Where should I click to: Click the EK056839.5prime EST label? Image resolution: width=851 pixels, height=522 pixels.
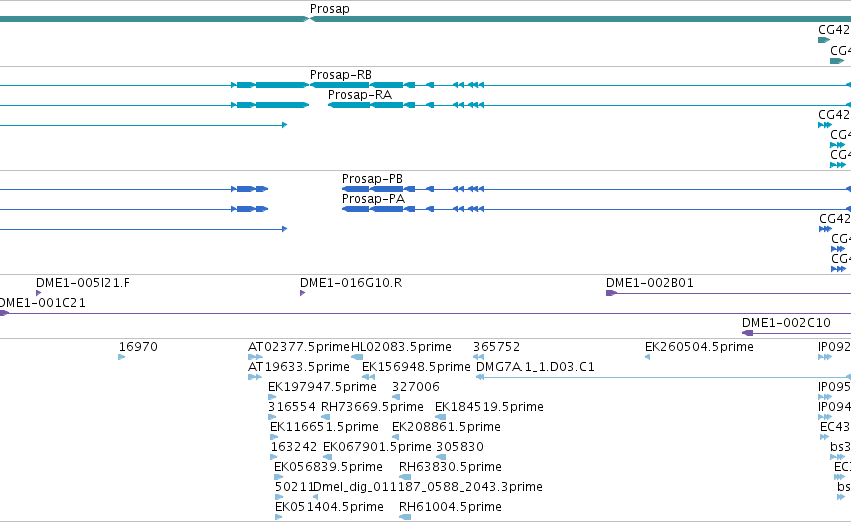pyautogui.click(x=328, y=467)
